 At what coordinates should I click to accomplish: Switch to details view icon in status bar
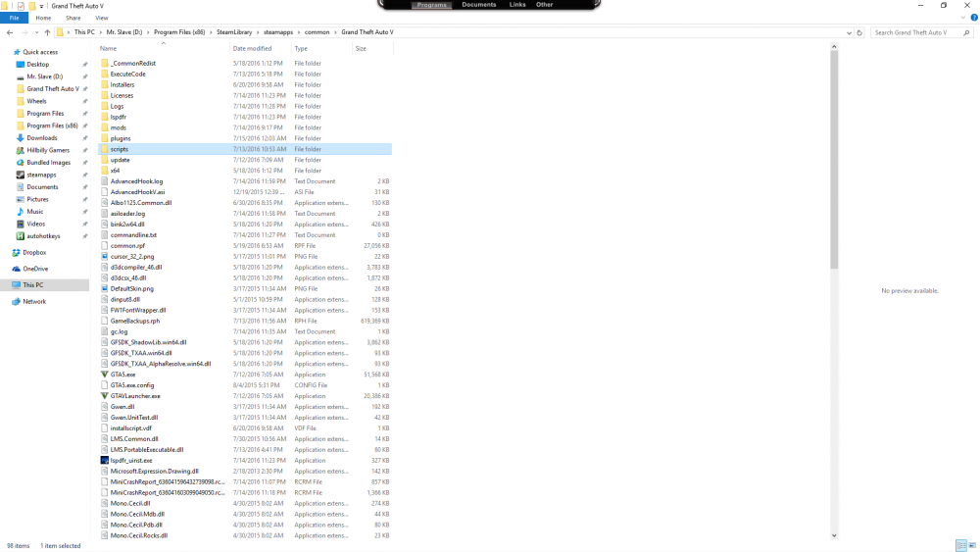[961, 546]
